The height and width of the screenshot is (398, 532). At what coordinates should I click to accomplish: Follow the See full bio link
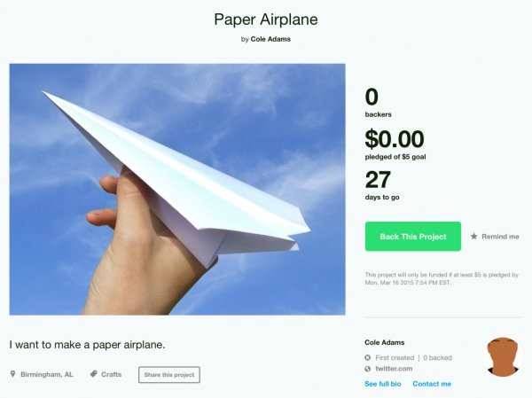coord(383,384)
